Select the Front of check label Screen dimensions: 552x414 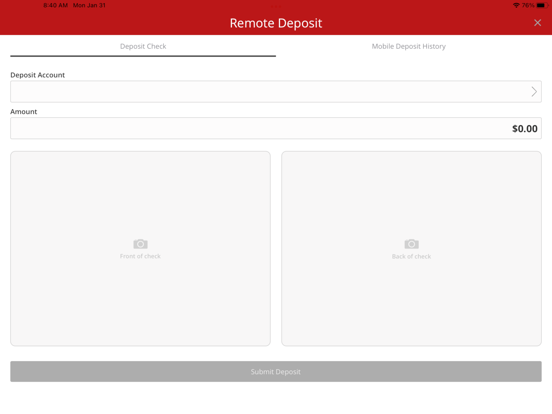[140, 256]
